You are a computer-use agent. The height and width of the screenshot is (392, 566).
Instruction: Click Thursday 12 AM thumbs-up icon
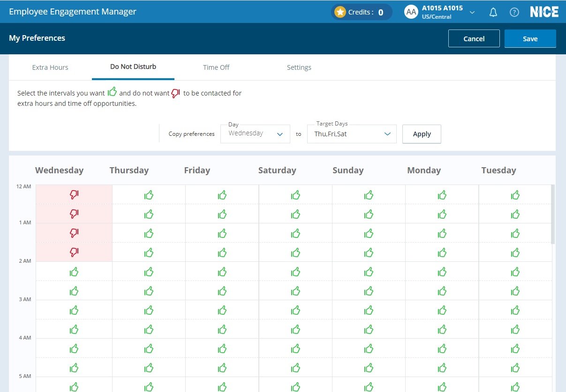click(149, 195)
